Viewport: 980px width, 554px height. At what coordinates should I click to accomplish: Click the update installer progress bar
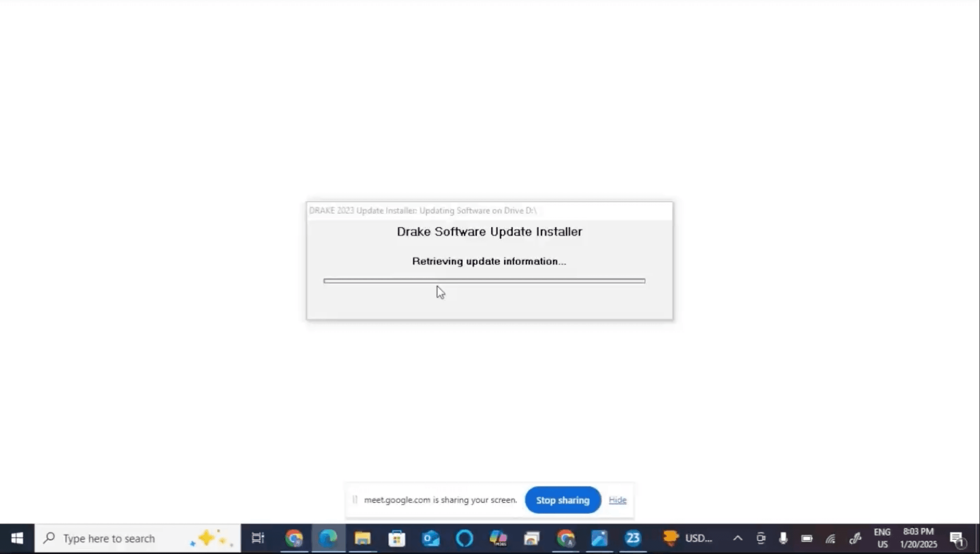click(x=484, y=281)
